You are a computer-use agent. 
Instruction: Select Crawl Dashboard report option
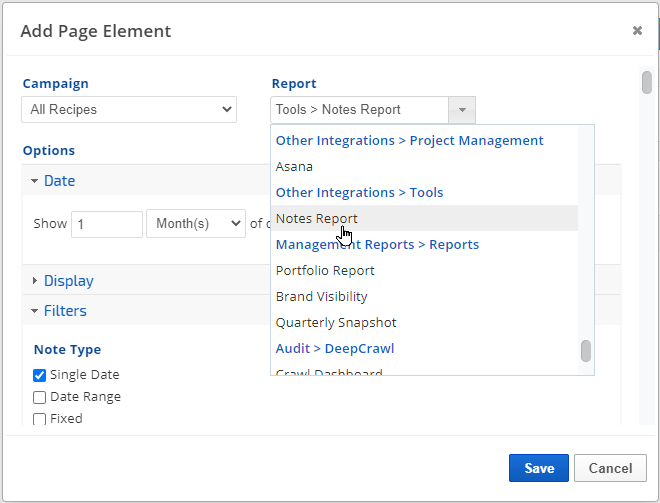tap(329, 372)
